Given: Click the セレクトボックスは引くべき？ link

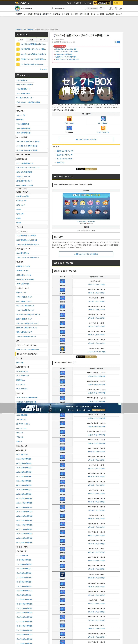Looking at the screenshot, I should tap(86, 221).
